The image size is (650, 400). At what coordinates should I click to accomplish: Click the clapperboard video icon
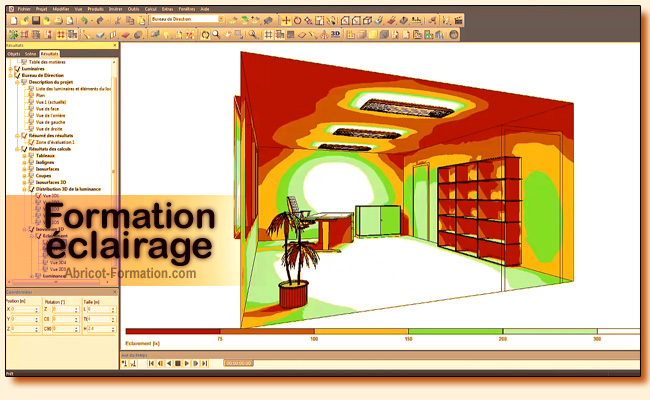[x=458, y=20]
